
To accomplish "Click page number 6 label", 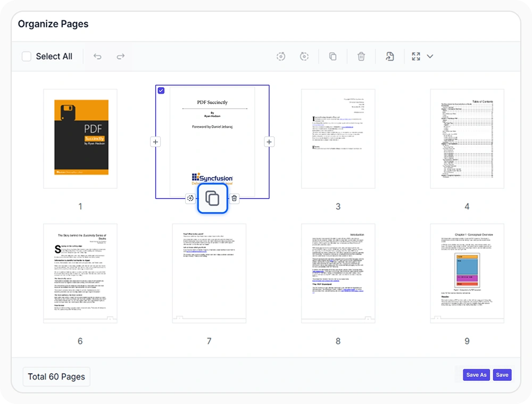I will point(80,341).
